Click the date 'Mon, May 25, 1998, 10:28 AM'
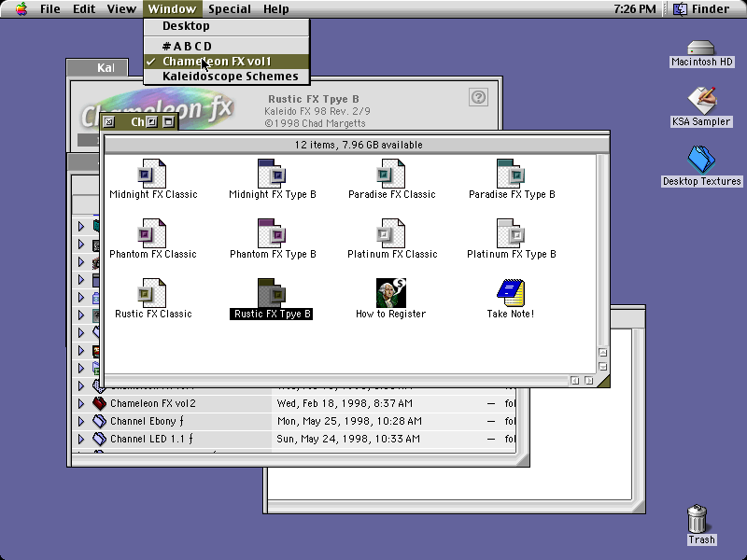747x560 pixels. [x=349, y=421]
